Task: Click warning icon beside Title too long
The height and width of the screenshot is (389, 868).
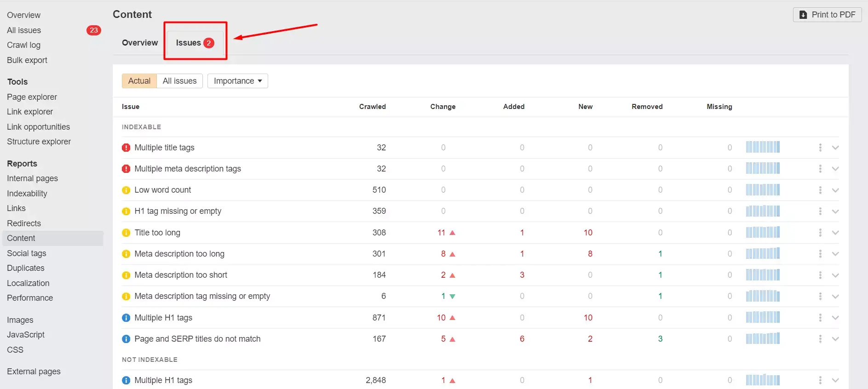Action: tap(126, 233)
